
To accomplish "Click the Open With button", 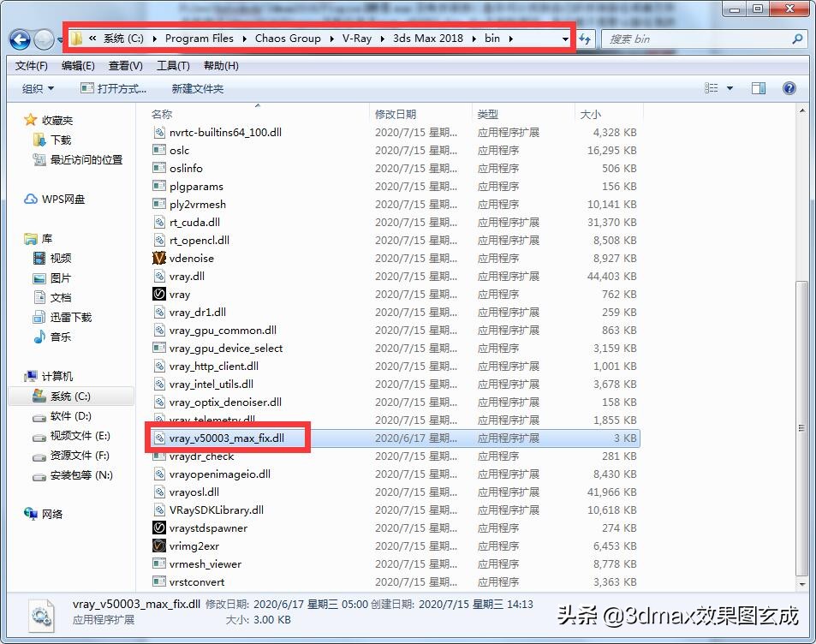I will [x=113, y=88].
